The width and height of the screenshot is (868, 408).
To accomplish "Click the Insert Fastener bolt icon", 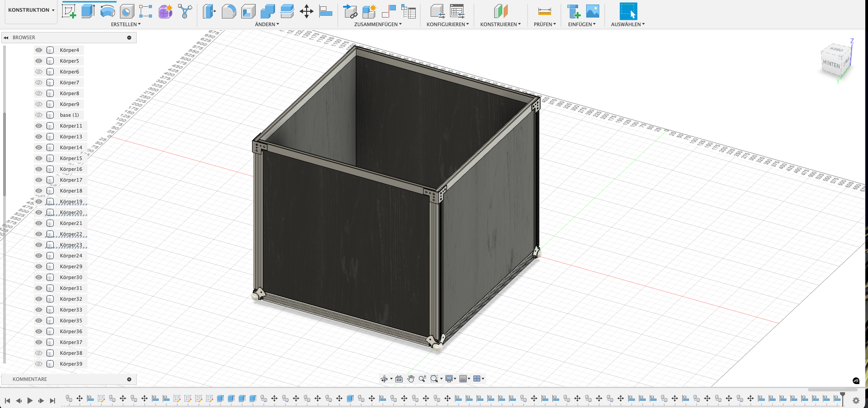I will (x=574, y=11).
